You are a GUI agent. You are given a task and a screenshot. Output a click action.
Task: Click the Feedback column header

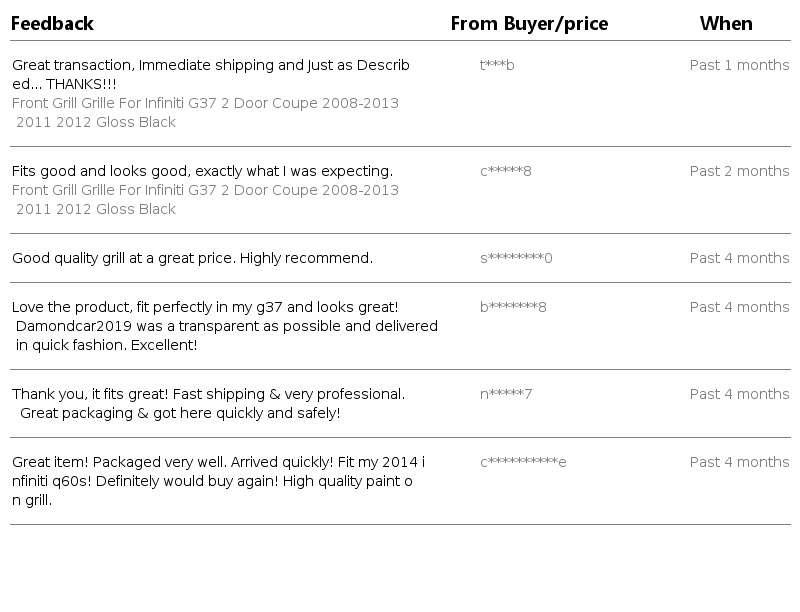(52, 23)
